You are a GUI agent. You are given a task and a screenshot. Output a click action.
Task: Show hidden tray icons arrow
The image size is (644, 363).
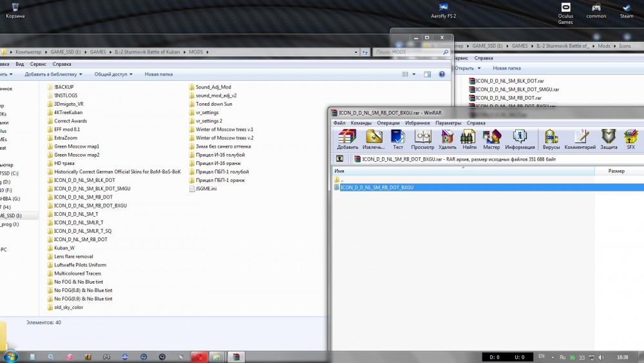tap(553, 357)
